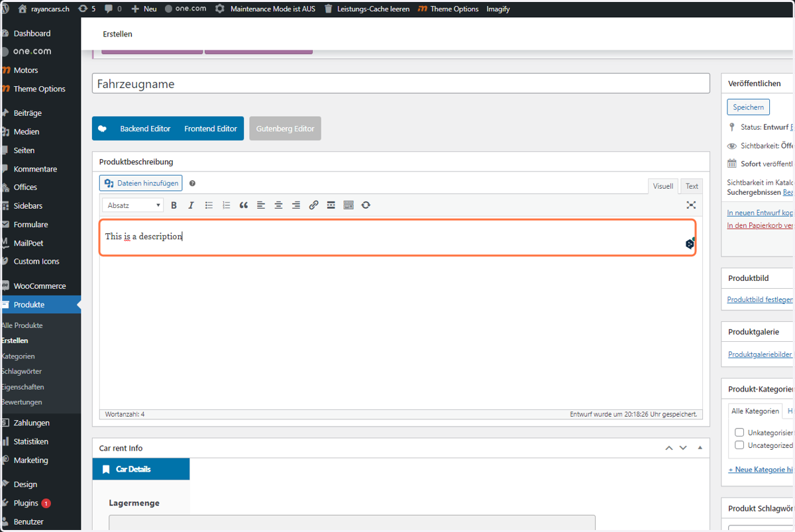Insert a numbered list

tap(226, 205)
